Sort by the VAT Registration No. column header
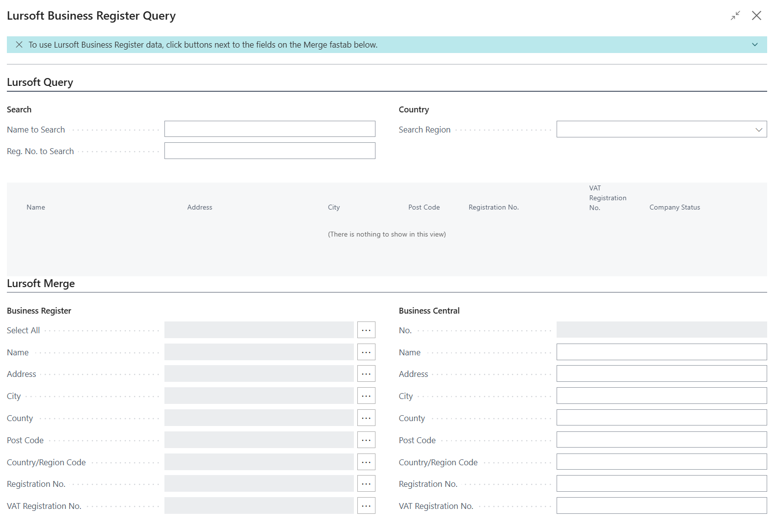Viewport: 776px width, 532px height. pos(608,198)
